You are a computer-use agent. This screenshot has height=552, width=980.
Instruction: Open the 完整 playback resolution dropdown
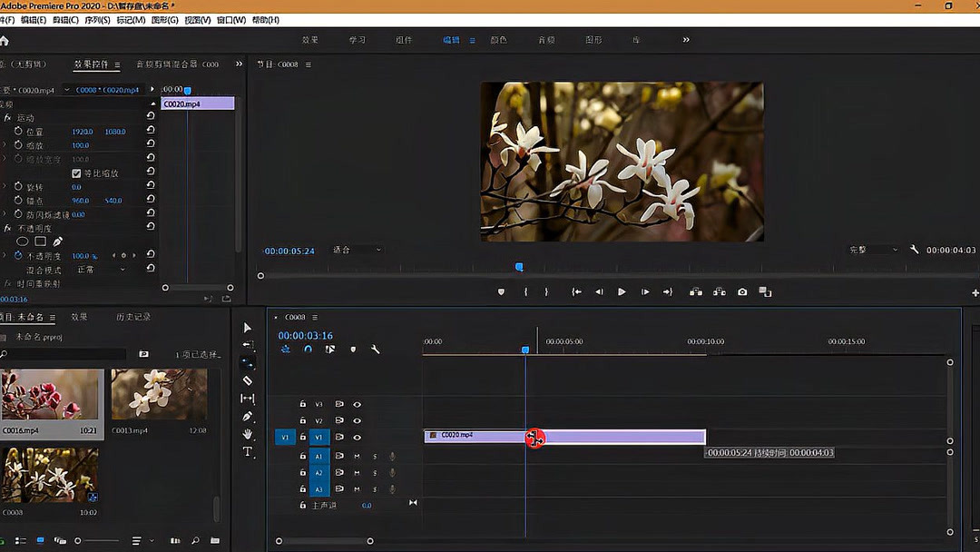point(873,250)
